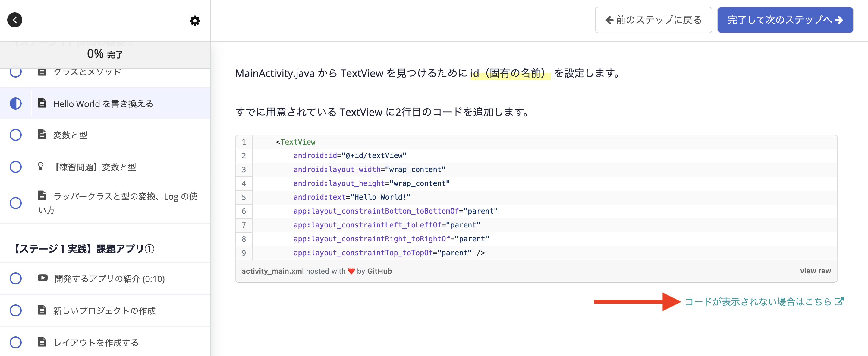The image size is (868, 356).
Task: Click highlighted text id（固有の名前）
Action: (511, 73)
